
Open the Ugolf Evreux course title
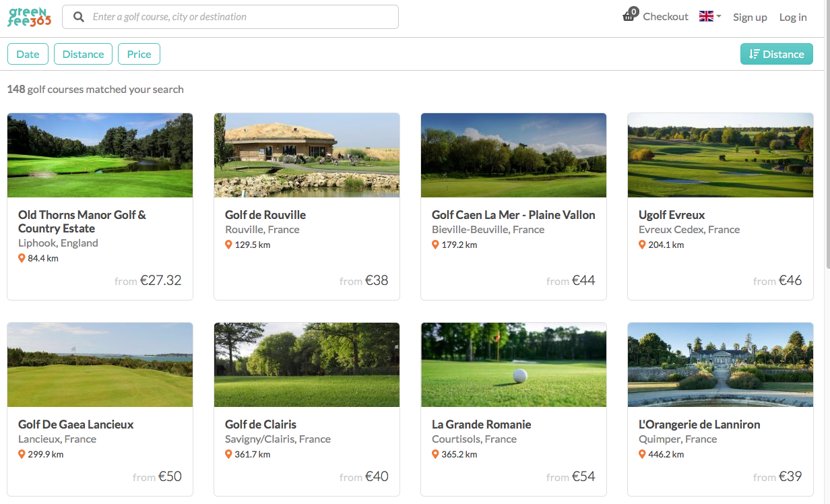coord(672,215)
